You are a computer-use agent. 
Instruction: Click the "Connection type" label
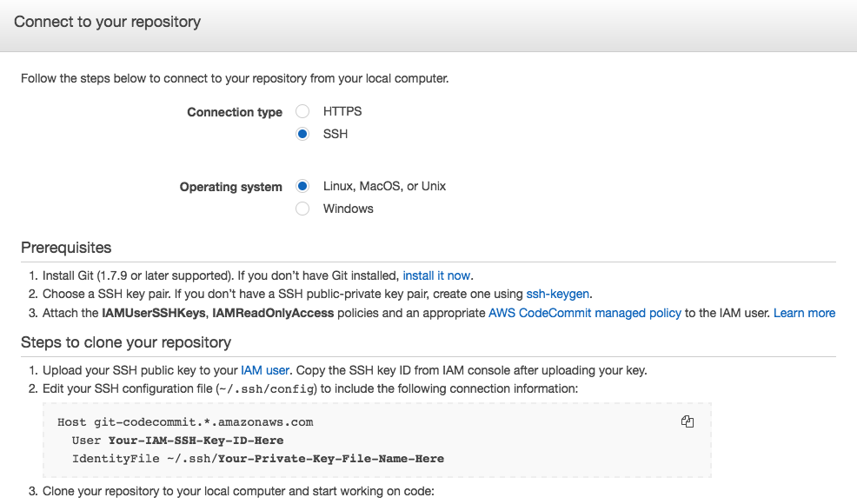(x=234, y=112)
